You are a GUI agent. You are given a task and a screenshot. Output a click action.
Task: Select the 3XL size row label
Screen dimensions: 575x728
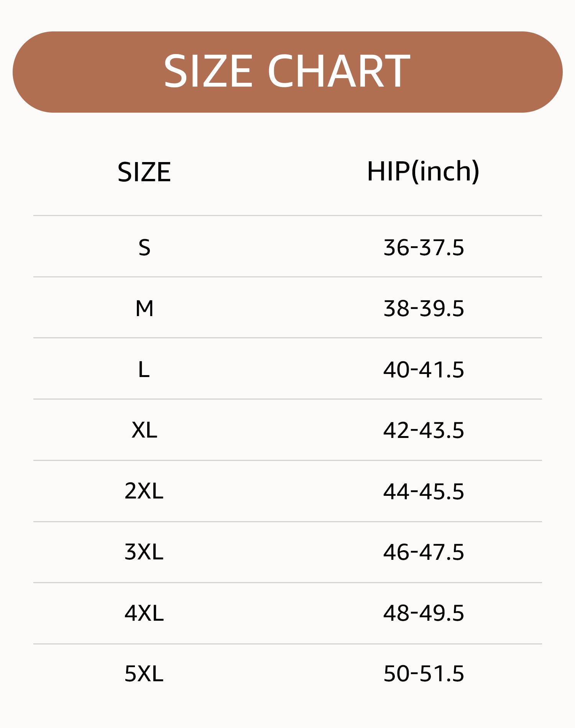[x=144, y=552]
